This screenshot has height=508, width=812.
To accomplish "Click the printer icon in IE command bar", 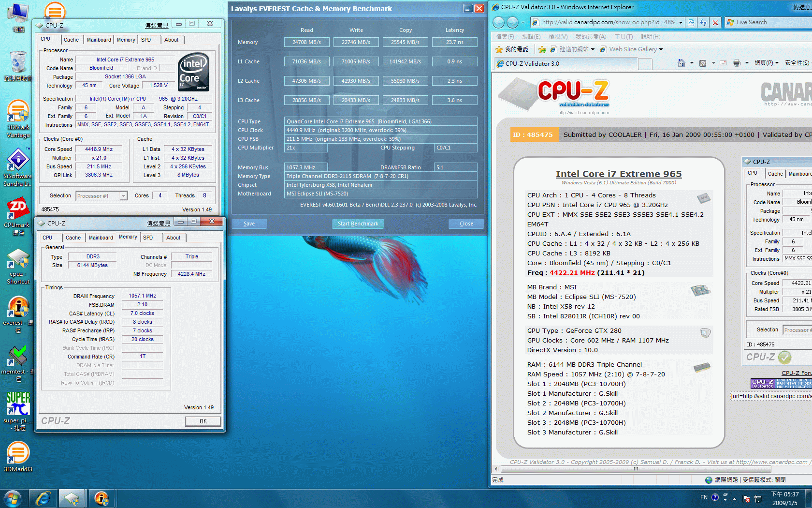I will [736, 63].
